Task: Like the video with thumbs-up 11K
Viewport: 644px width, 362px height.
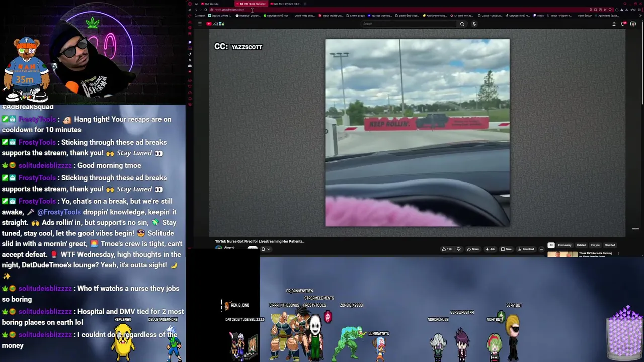Action: pos(447,249)
